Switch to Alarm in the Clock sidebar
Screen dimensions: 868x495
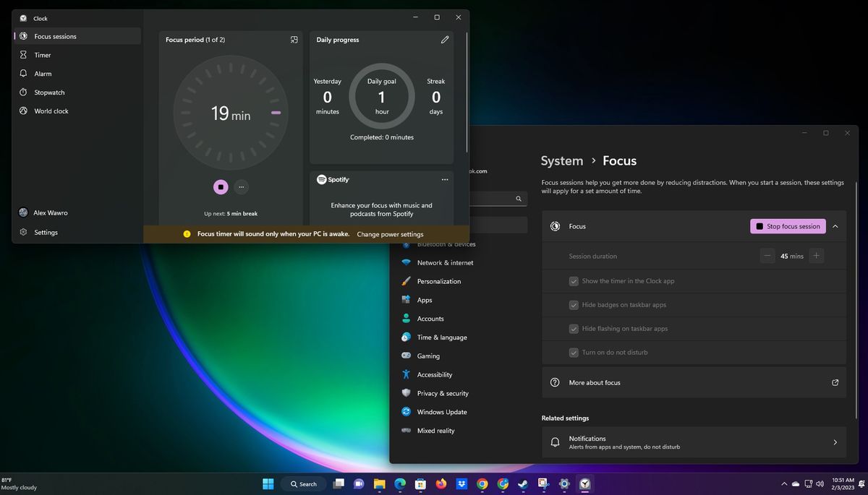pyautogui.click(x=42, y=73)
